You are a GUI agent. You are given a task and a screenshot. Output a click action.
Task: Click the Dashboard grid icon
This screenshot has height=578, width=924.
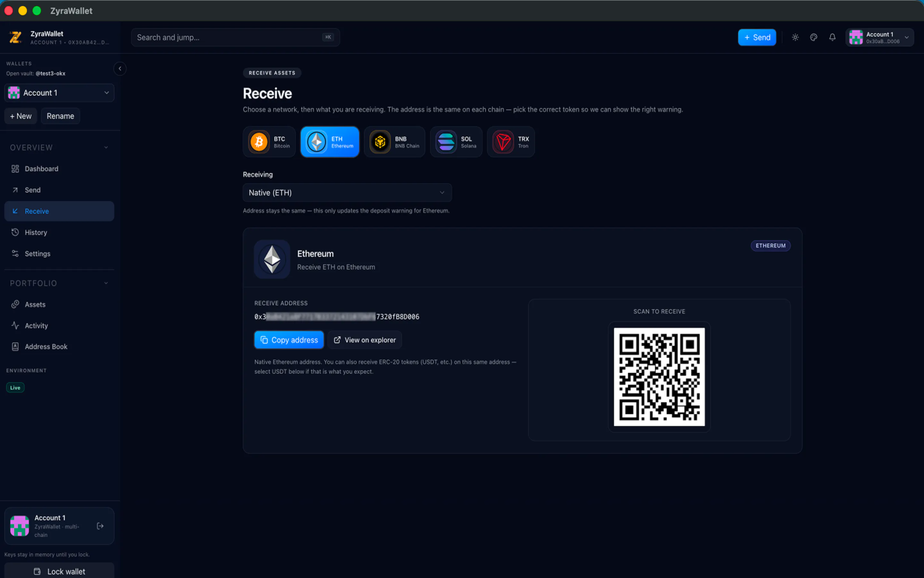point(15,169)
